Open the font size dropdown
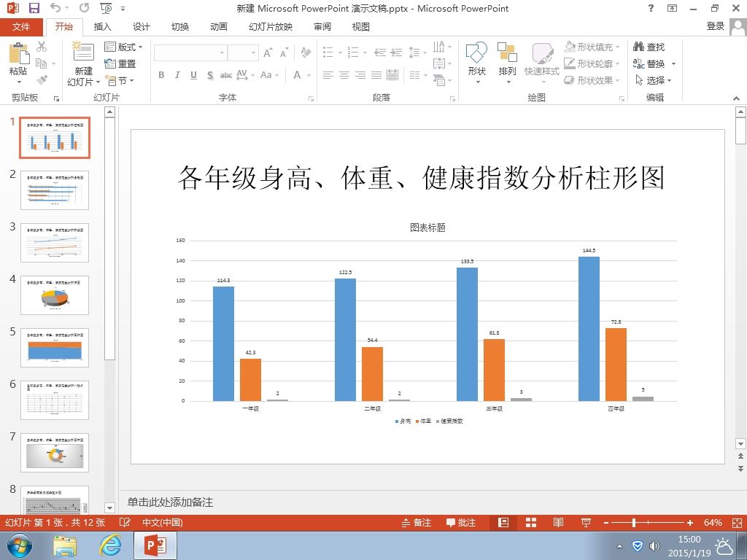Image resolution: width=747 pixels, height=560 pixels. tap(253, 52)
